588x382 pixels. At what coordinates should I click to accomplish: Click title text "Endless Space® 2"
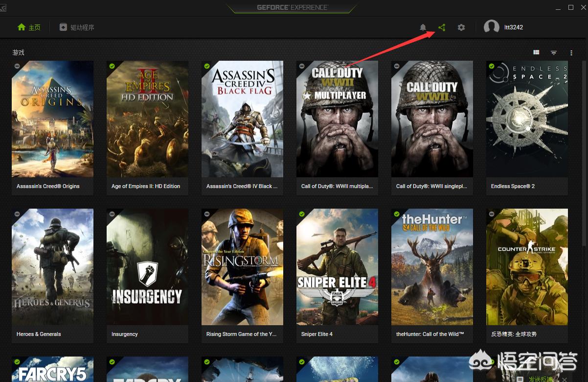tap(513, 186)
